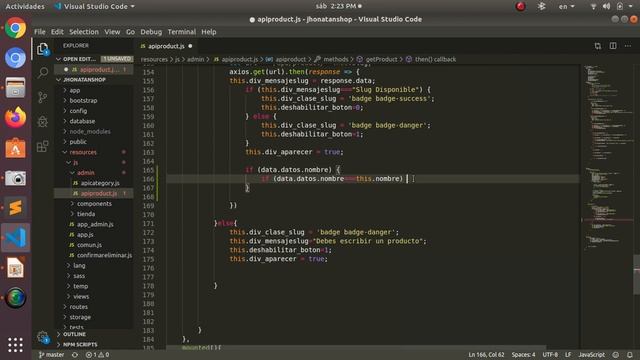Viewport: 640px width, 360px height.
Task: Open the Extensions view
Action: pos(42,146)
